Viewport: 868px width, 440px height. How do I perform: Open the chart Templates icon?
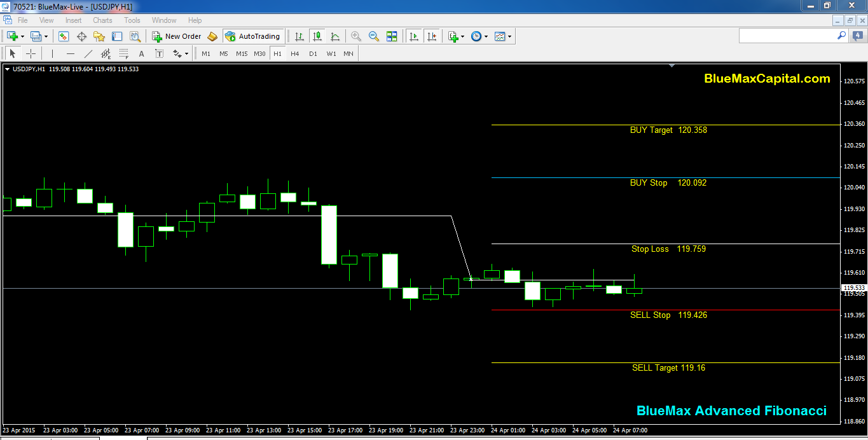pos(500,36)
